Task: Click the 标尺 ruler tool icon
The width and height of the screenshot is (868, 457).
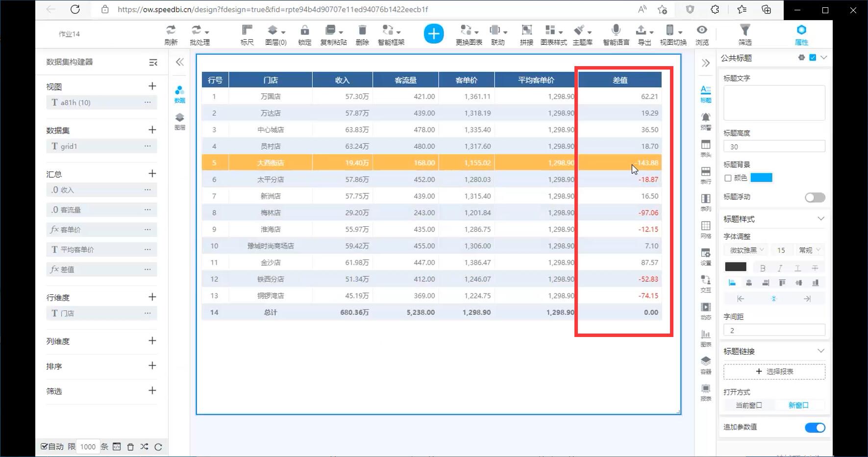Action: click(247, 34)
